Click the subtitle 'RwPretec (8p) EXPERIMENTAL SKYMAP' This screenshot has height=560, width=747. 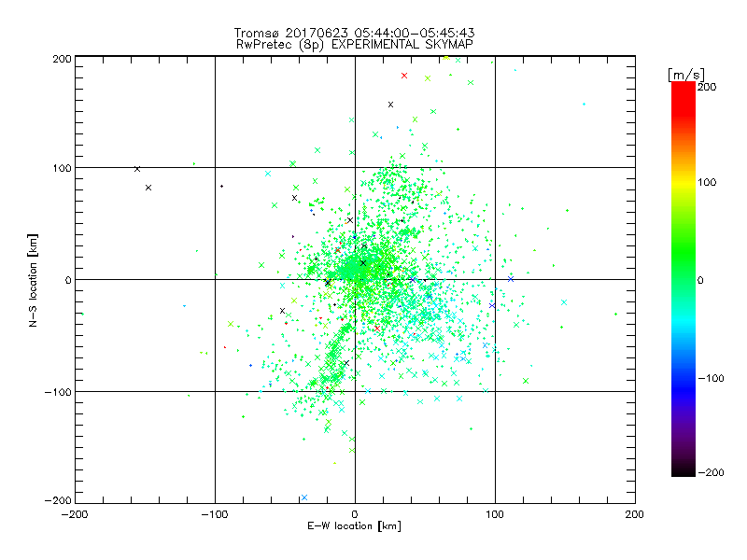(x=354, y=44)
